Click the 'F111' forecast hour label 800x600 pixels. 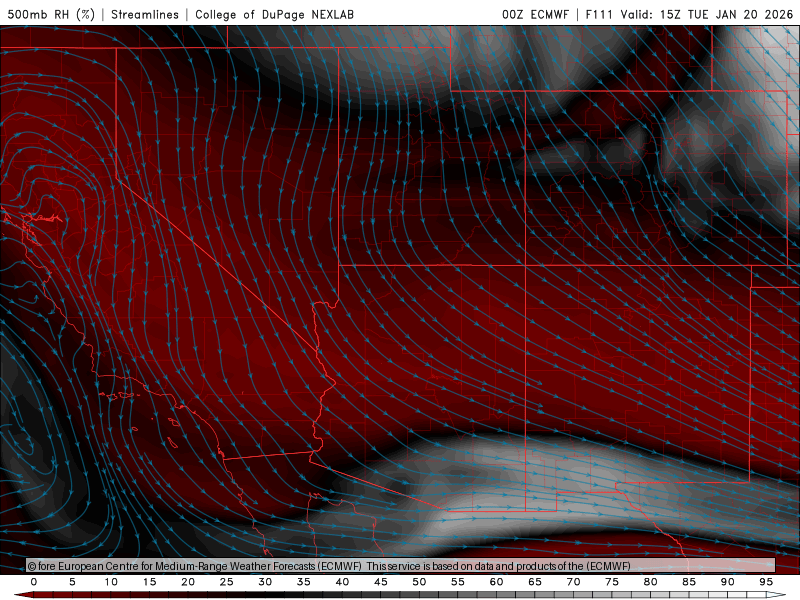(599, 14)
